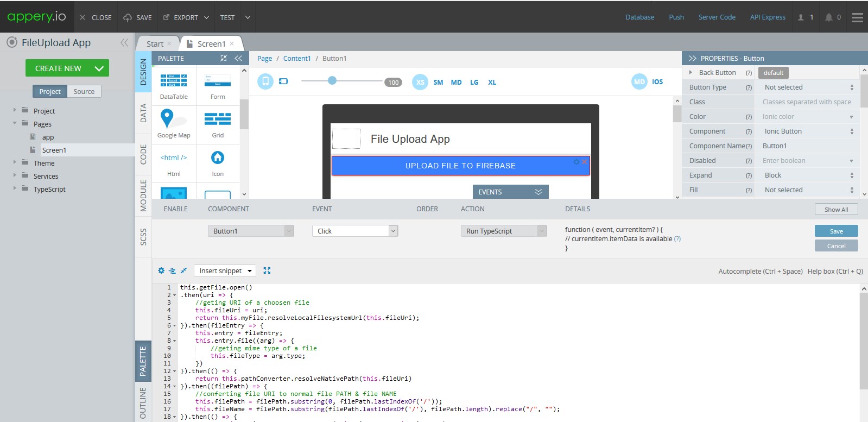This screenshot has width=868, height=422.
Task: Open the Button Type dropdown
Action: point(808,87)
